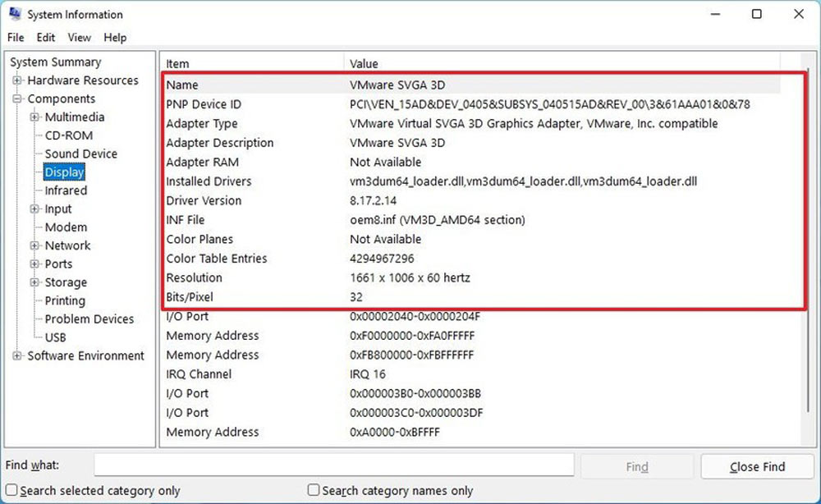The width and height of the screenshot is (821, 504).
Task: Select I/O Port 0x000003C0-0x000003DF row
Action: coord(470,413)
